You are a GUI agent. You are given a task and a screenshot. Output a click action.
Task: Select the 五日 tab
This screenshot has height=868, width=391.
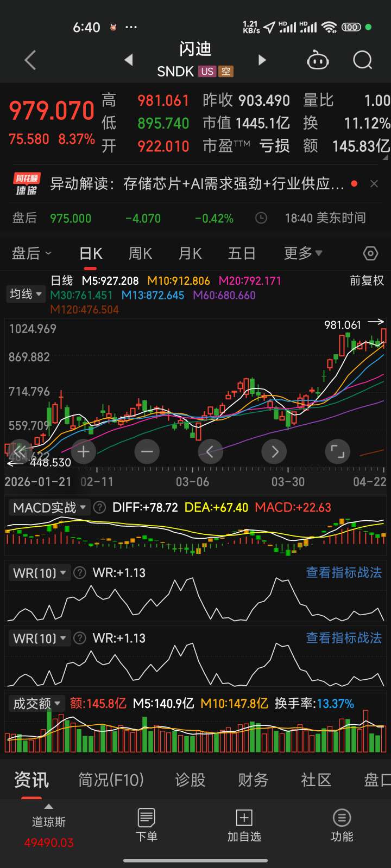click(x=242, y=253)
